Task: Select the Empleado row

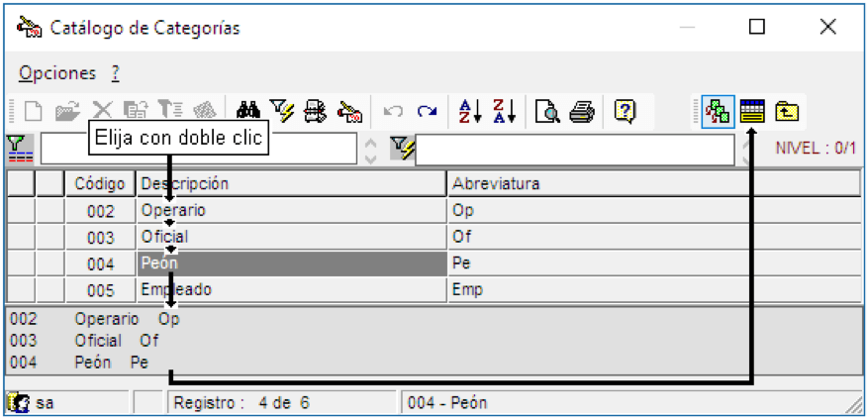Action: [434, 290]
